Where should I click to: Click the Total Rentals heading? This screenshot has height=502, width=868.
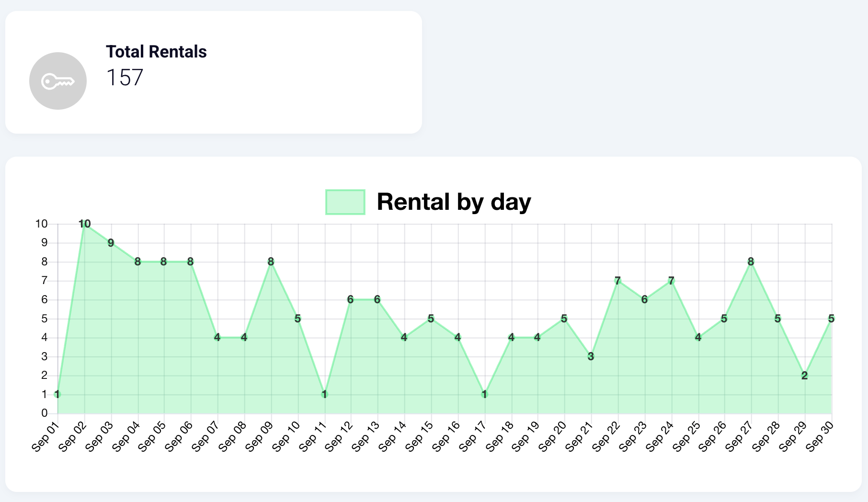click(x=156, y=52)
